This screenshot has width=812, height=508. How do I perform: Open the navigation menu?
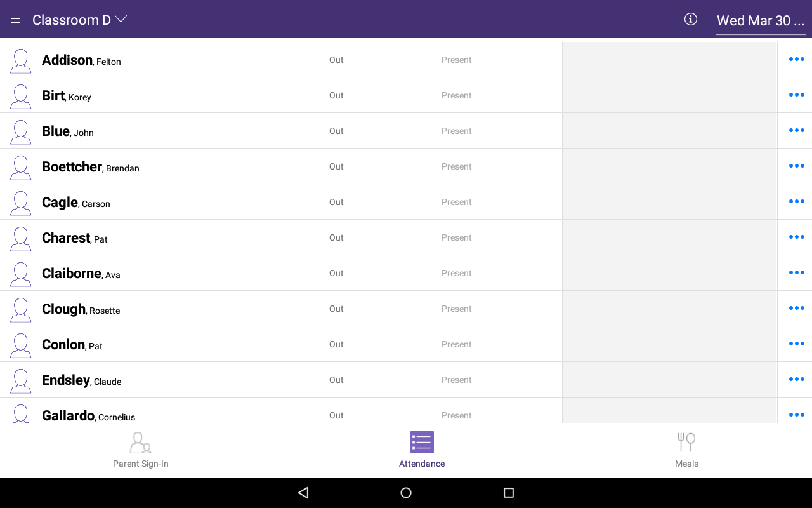(14, 19)
